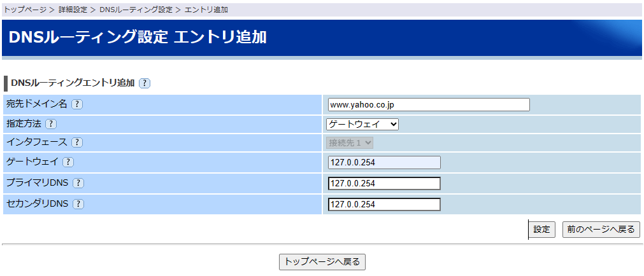Click help icon beside 宛先ドメイン名
This screenshot has height=276, width=644.
77,104
